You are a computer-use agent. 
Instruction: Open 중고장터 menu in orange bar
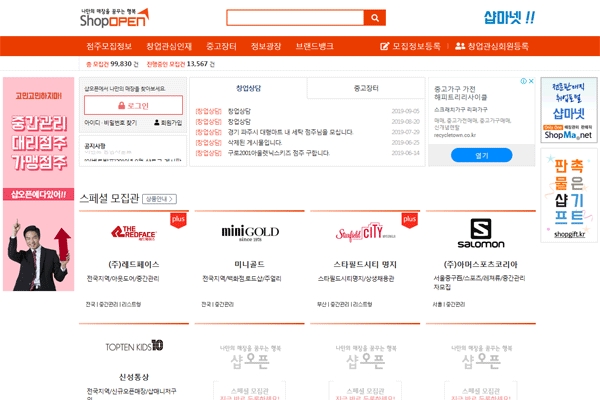221,46
